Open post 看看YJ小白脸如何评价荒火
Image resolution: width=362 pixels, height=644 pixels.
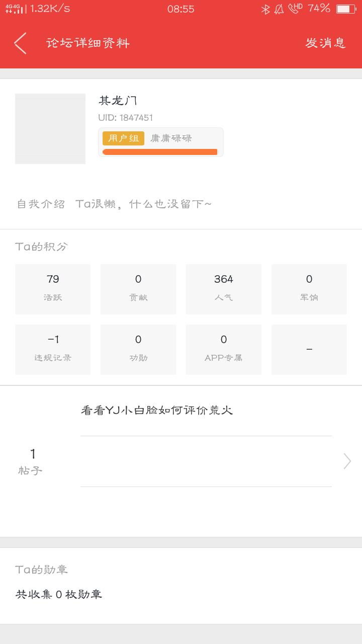(157, 411)
